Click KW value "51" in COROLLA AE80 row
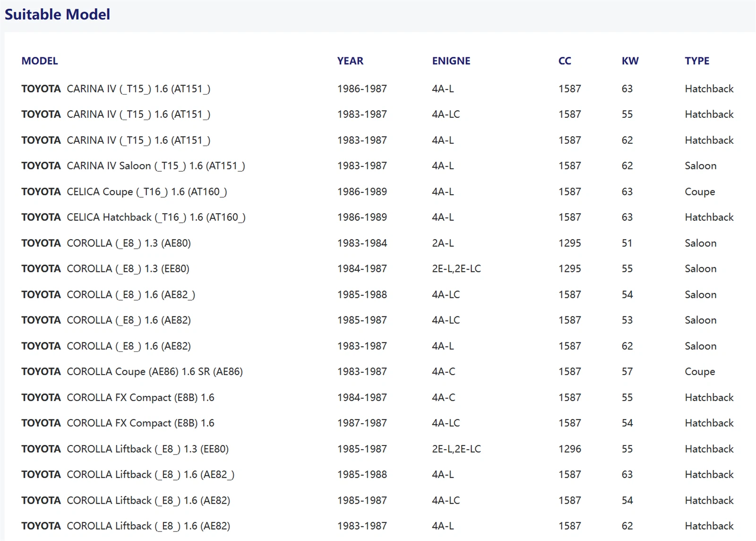 tap(627, 243)
